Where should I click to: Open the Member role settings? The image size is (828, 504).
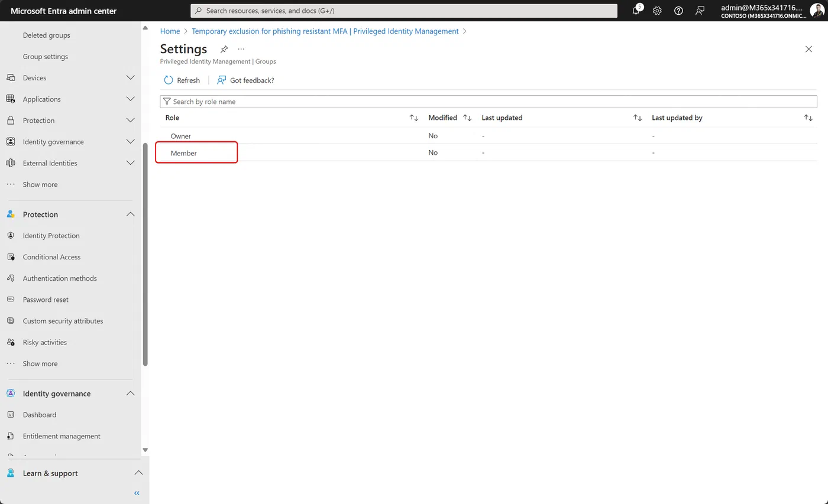pos(183,153)
